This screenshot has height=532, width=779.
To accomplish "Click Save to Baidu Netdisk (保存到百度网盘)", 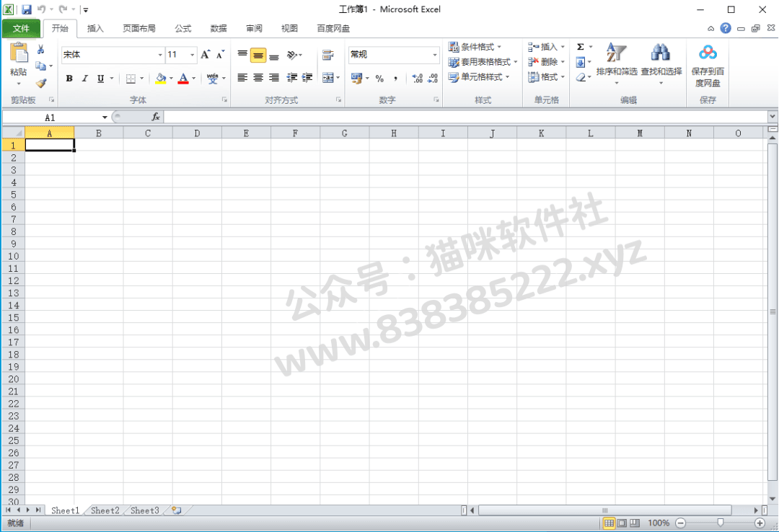I will tap(708, 65).
